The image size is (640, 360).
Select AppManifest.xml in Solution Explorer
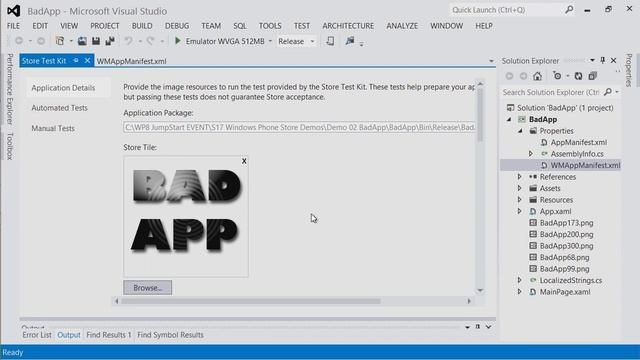tap(578, 142)
